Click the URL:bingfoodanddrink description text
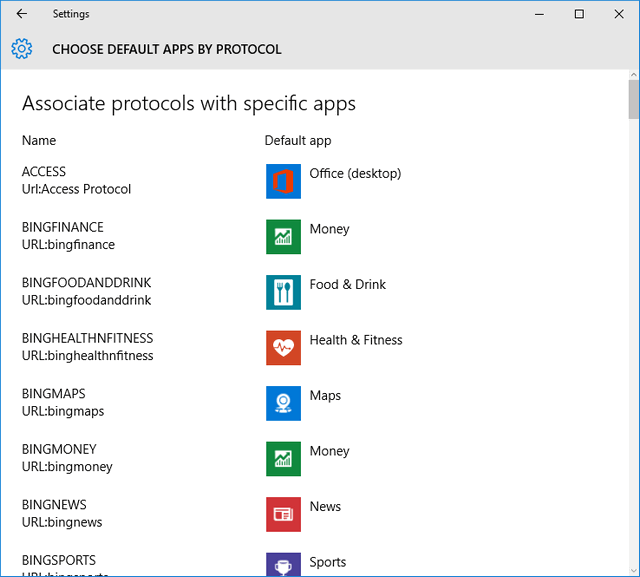This screenshot has height=577, width=640. tap(87, 300)
